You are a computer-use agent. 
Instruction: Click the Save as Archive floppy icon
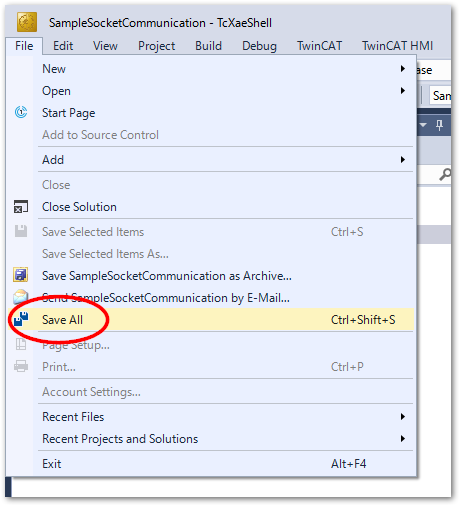[21, 275]
